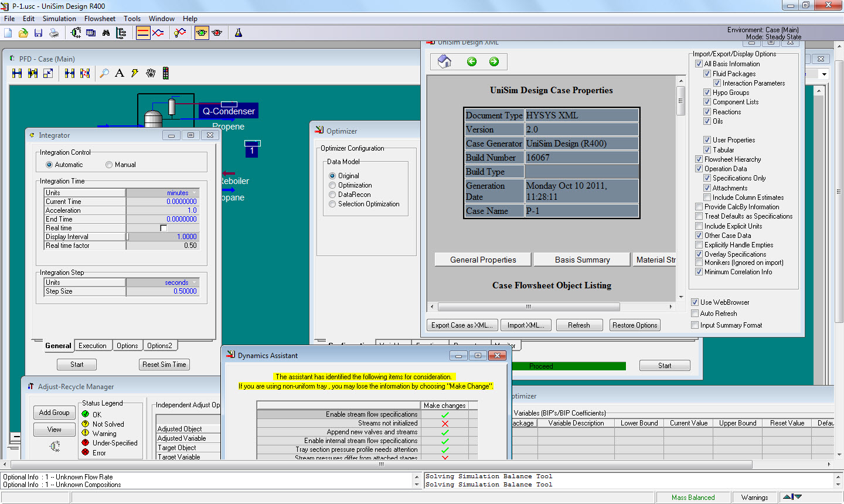Enter Basis Environment via flask icon
Viewport: 844px width, 504px height.
pos(239,33)
